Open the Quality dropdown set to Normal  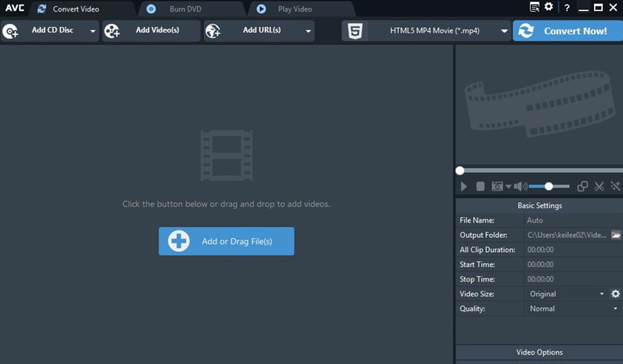[573, 309]
